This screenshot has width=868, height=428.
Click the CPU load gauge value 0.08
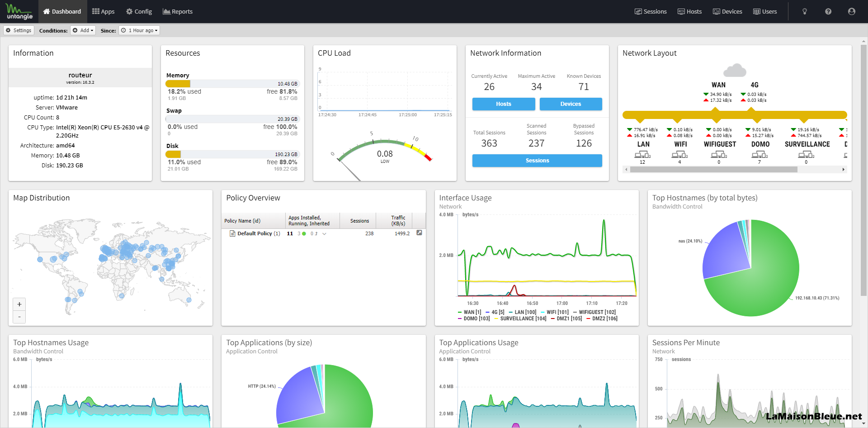click(385, 154)
